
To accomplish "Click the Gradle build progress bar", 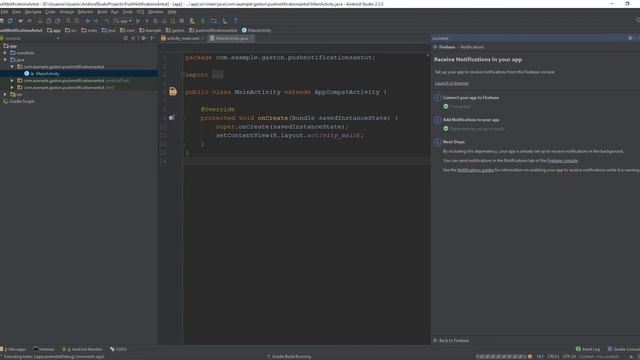I will tap(501, 356).
